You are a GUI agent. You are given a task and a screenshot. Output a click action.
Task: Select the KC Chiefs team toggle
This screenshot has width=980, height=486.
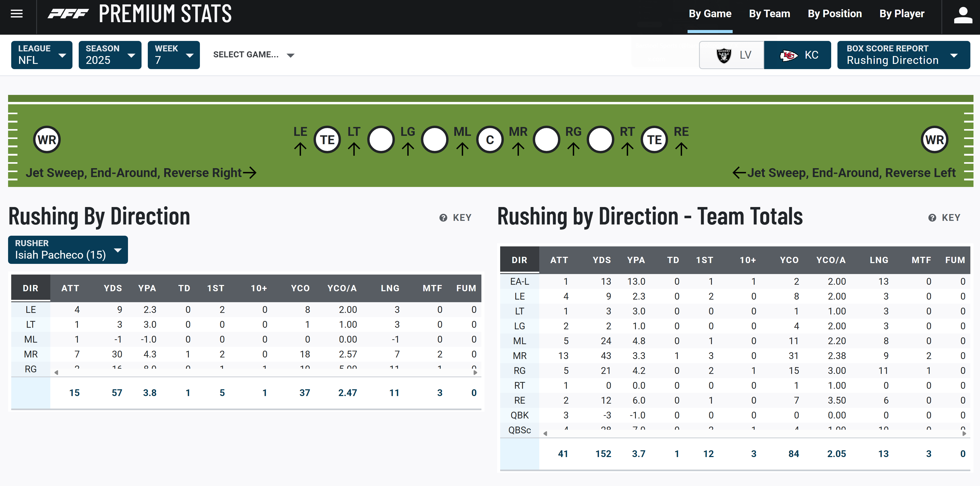797,55
